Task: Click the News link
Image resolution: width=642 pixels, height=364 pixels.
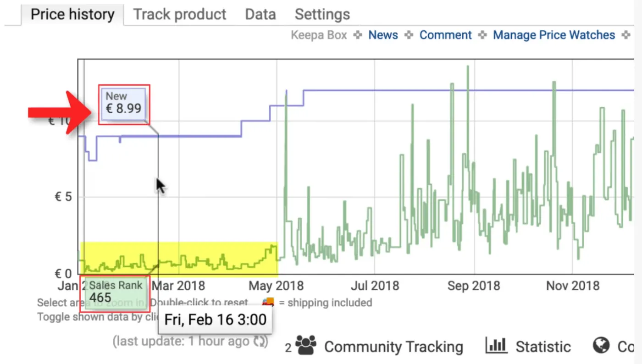Action: point(383,35)
